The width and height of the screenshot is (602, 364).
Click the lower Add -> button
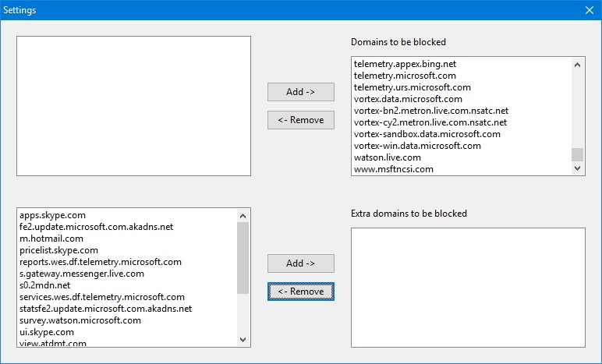coord(301,263)
